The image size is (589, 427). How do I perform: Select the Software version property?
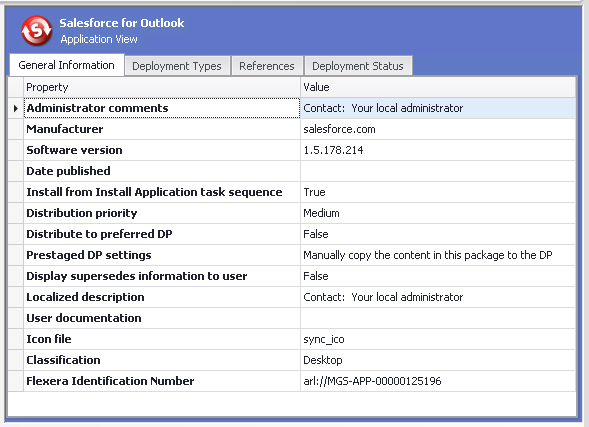click(162, 150)
